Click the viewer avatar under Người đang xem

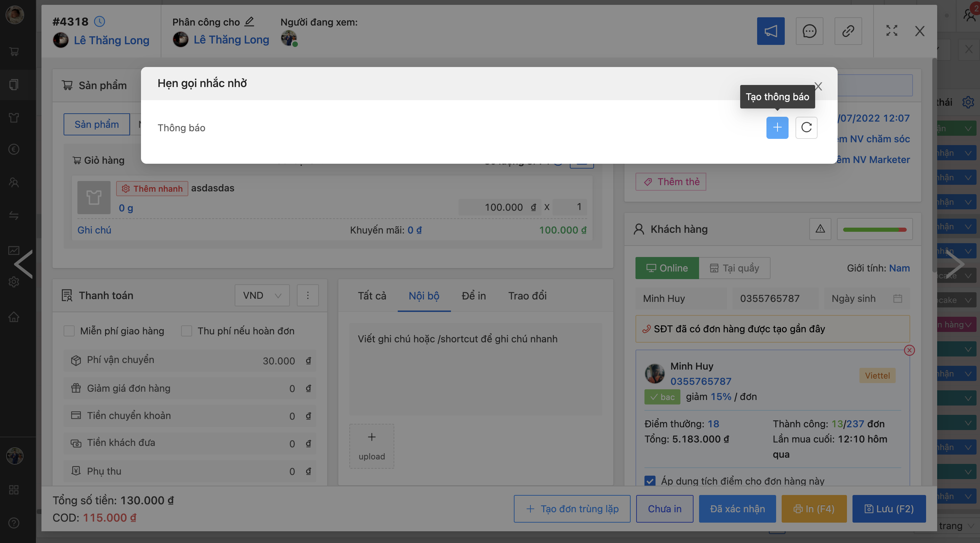pos(289,38)
